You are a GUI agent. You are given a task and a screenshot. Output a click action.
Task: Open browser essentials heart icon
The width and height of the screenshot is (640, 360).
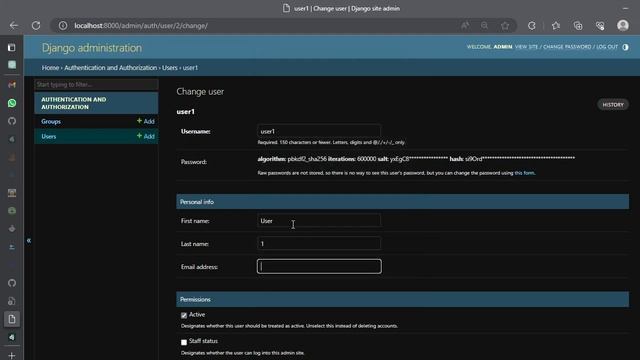point(600,25)
